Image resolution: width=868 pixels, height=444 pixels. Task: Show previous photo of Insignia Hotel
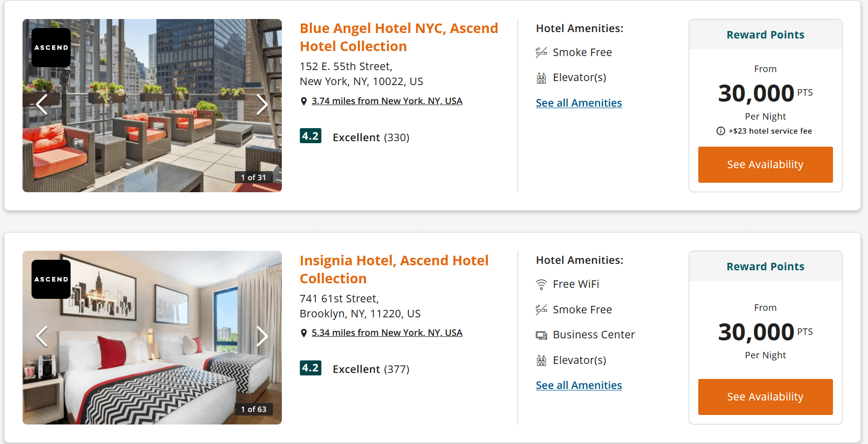point(42,336)
